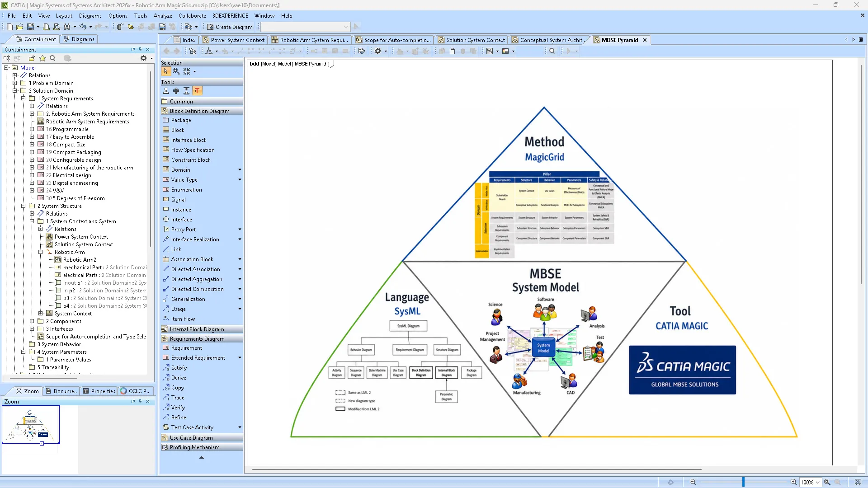Select Robotic Arm2 in containment tree
Image resolution: width=868 pixels, height=488 pixels.
pyautogui.click(x=80, y=260)
